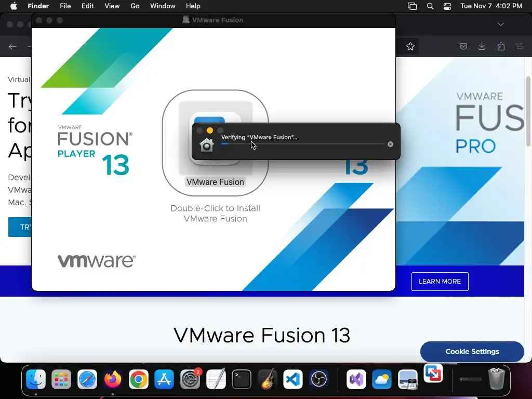
Task: Open Cookie Settings
Action: point(472,352)
